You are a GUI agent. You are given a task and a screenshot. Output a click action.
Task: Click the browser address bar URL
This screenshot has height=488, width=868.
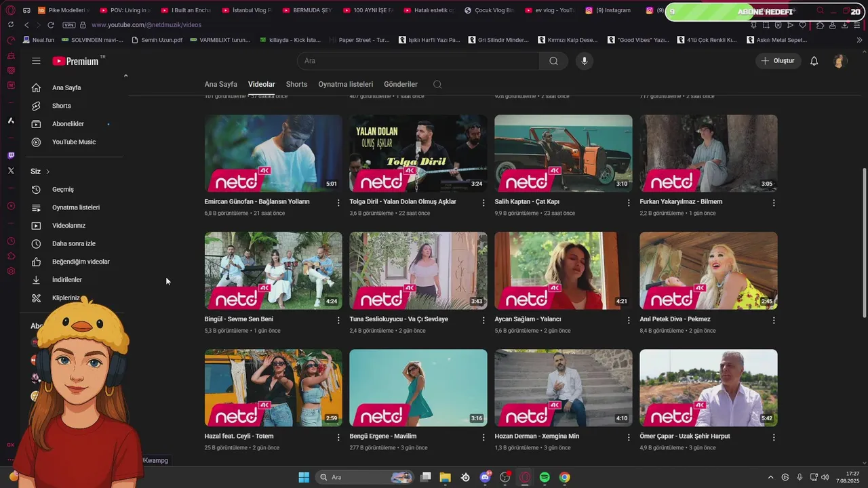146,25
